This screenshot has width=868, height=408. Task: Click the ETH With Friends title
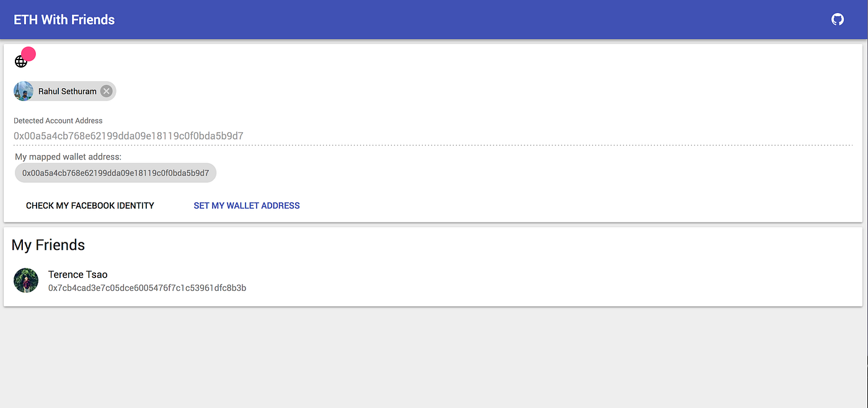click(64, 20)
